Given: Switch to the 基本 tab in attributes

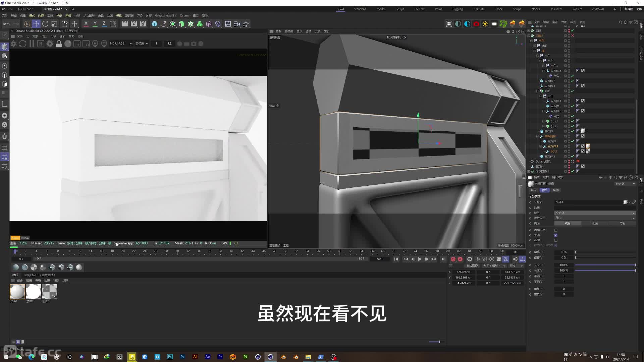Looking at the screenshot, I should (x=533, y=190).
